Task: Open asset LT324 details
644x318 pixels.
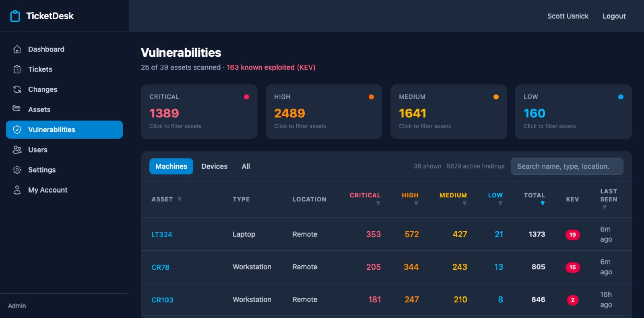Action: coord(162,235)
